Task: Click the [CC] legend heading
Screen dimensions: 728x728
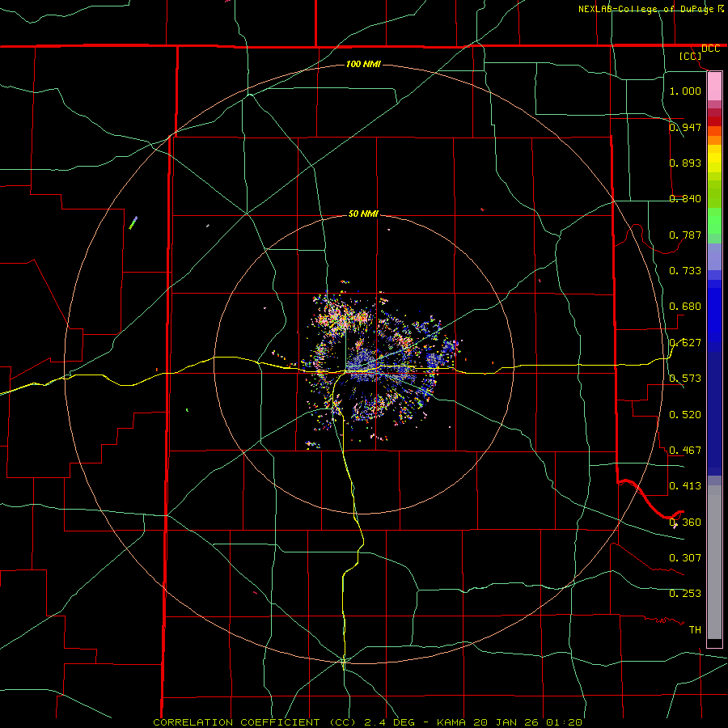Action: click(x=691, y=56)
